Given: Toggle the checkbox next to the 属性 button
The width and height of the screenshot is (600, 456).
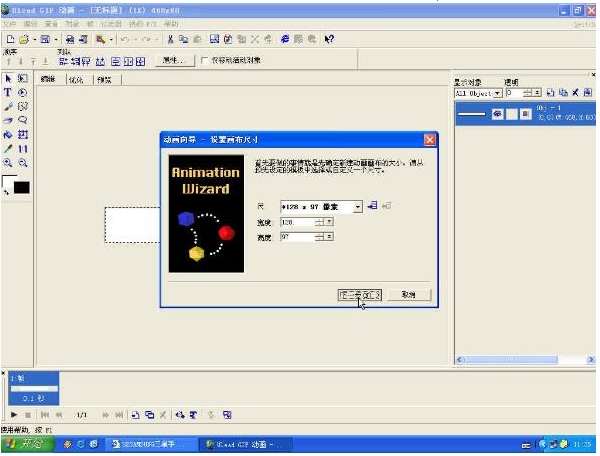Looking at the screenshot, I should [x=205, y=60].
